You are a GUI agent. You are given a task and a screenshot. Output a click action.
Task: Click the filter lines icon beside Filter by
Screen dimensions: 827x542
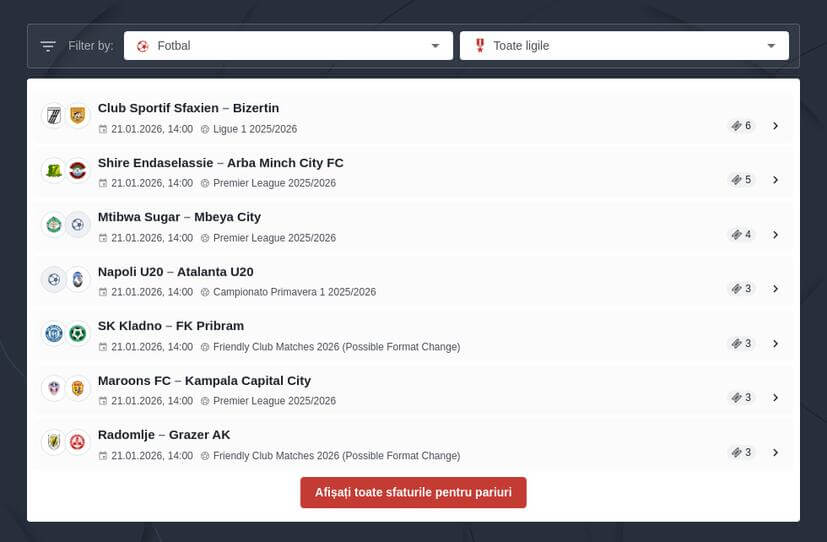48,46
